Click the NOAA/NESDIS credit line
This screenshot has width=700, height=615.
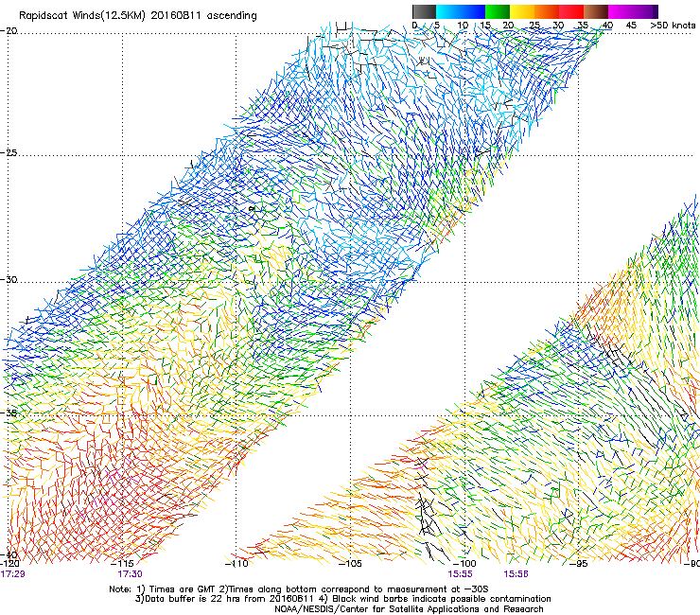[x=409, y=609]
